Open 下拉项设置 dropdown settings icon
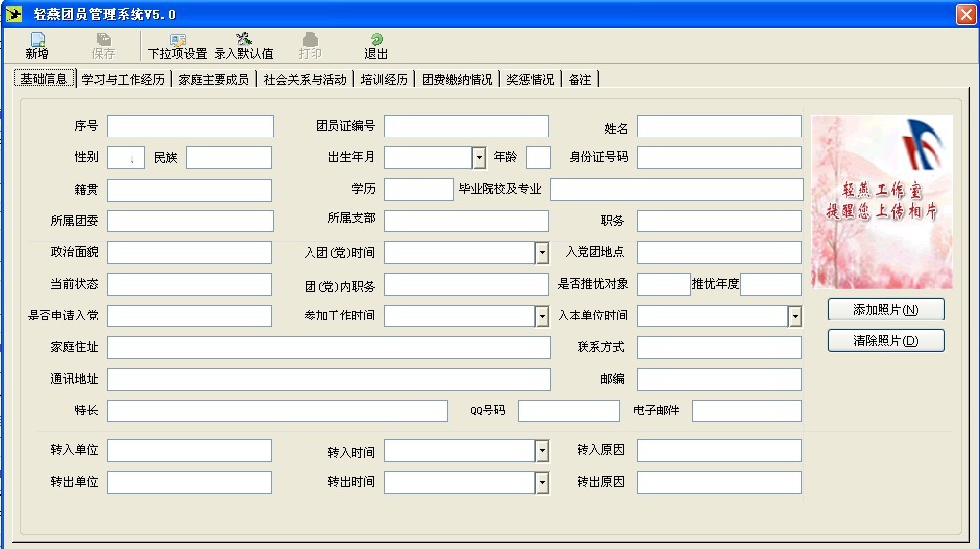The height and width of the screenshot is (549, 980). (x=178, y=41)
